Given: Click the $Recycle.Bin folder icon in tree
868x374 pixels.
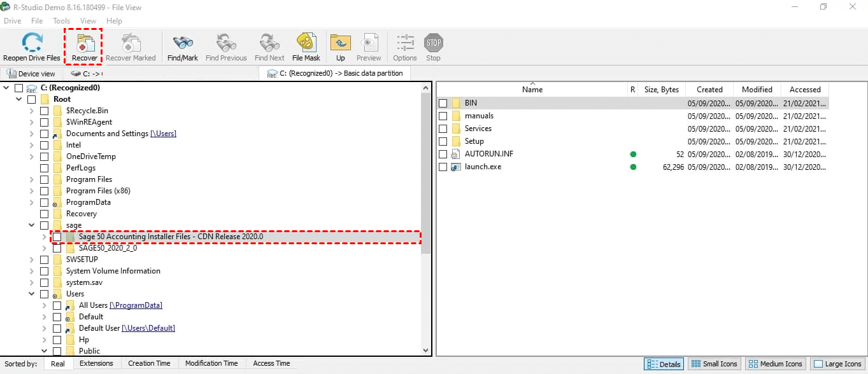Looking at the screenshot, I should [57, 111].
